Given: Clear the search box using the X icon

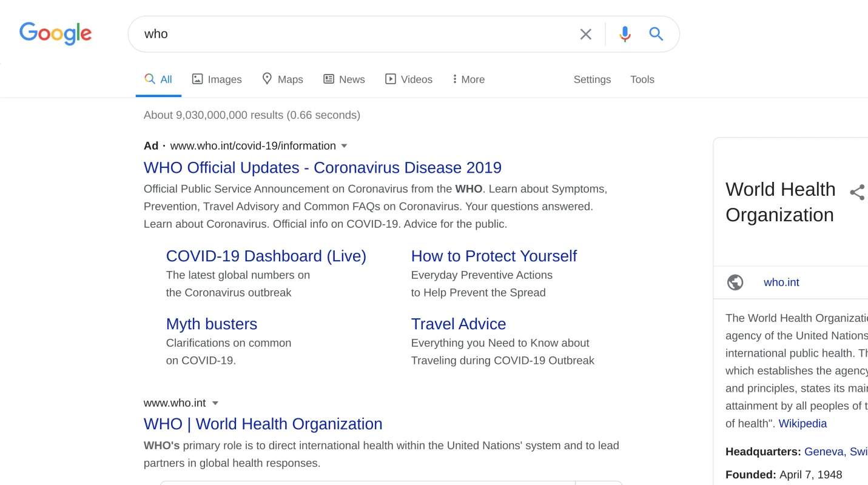Looking at the screenshot, I should click(585, 34).
